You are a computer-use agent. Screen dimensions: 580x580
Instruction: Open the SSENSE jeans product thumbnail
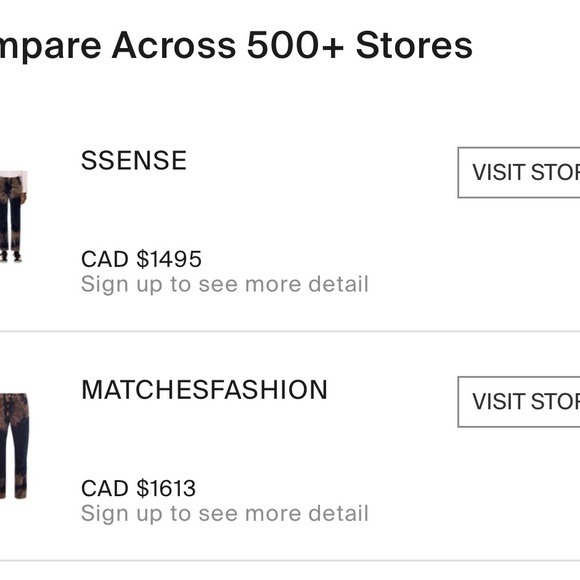(x=13, y=216)
